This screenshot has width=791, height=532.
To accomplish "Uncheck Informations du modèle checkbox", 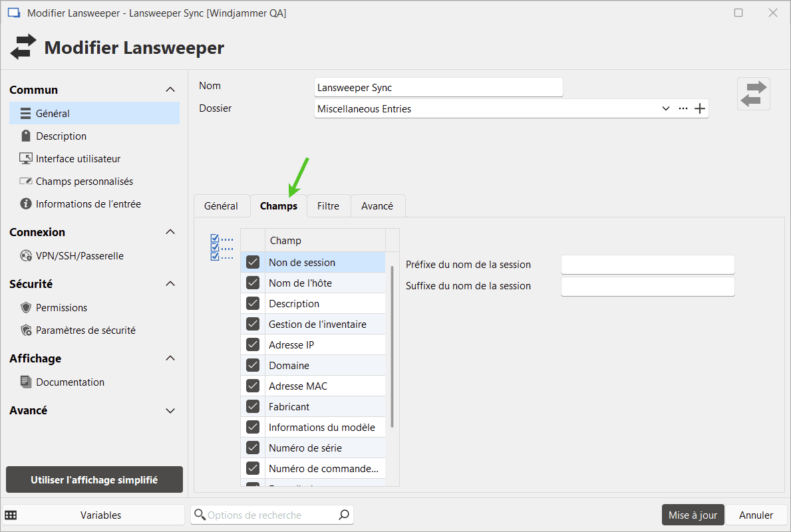I will pyautogui.click(x=253, y=428).
